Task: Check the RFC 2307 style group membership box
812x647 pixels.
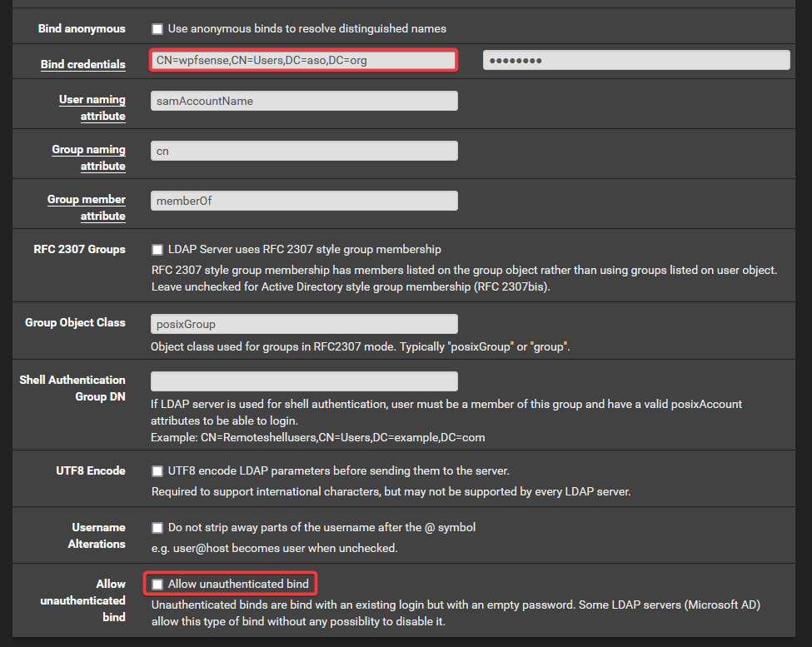Action: 157,250
